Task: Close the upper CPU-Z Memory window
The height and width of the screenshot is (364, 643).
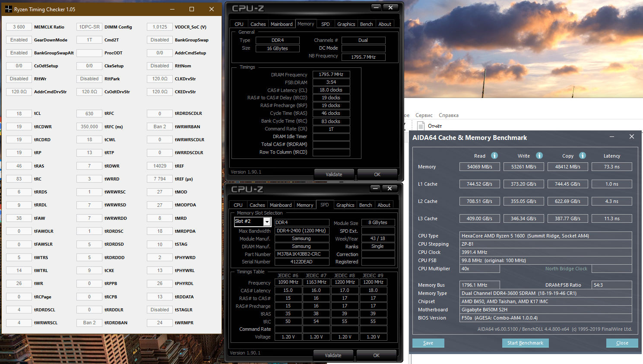Action: tap(390, 7)
